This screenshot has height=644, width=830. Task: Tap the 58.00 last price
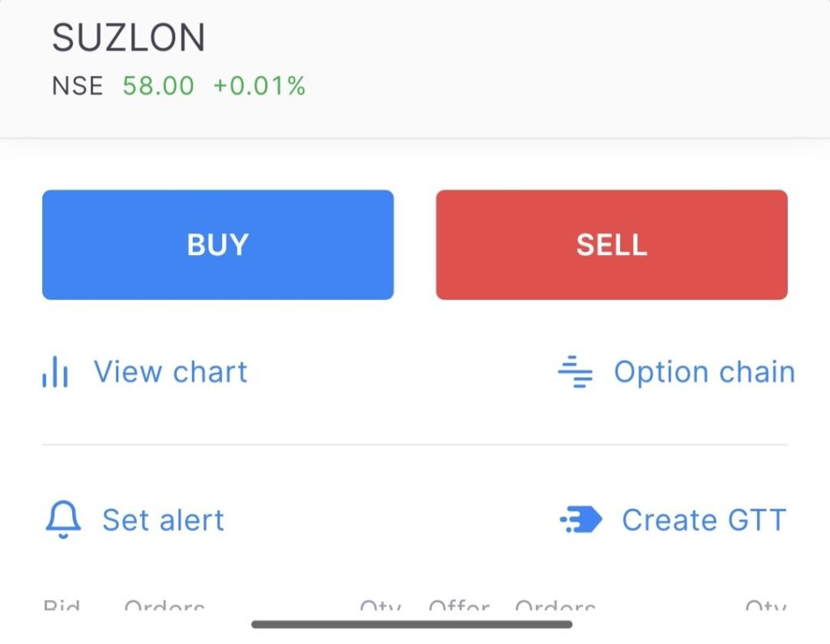click(x=159, y=86)
